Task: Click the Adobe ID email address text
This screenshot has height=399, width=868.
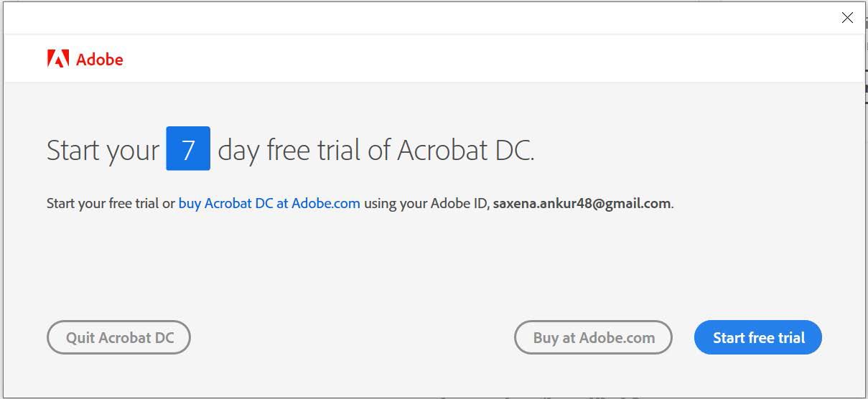Action: coord(582,203)
